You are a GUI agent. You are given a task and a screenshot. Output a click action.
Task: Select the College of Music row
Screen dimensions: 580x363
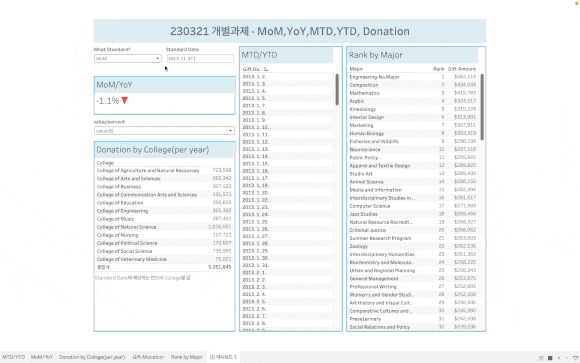pyautogui.click(x=164, y=219)
